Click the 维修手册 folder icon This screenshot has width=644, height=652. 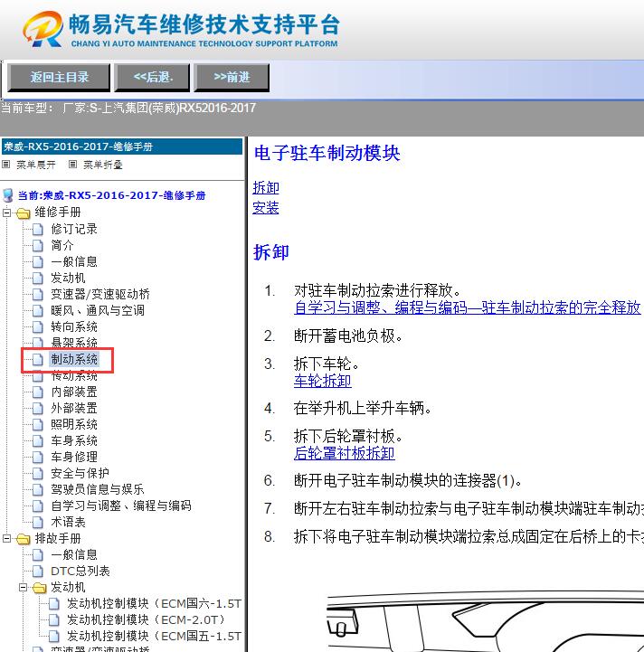[x=24, y=213]
